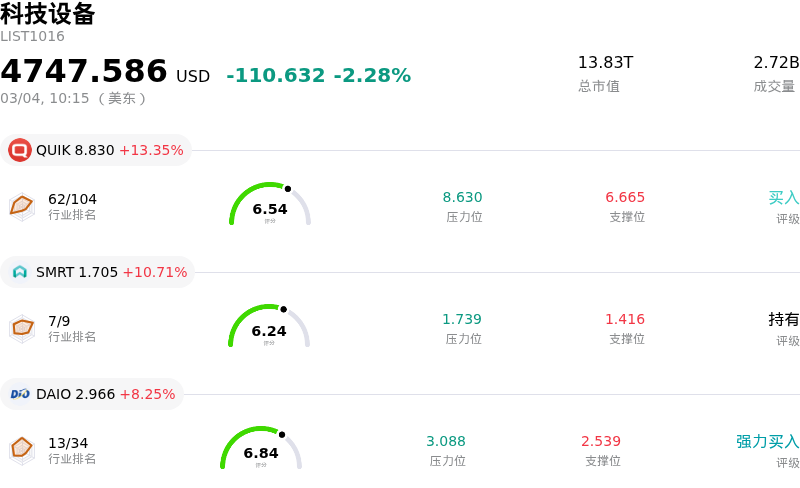Open QUIK radar chart icon
This screenshot has height=488, width=800.
(22, 206)
